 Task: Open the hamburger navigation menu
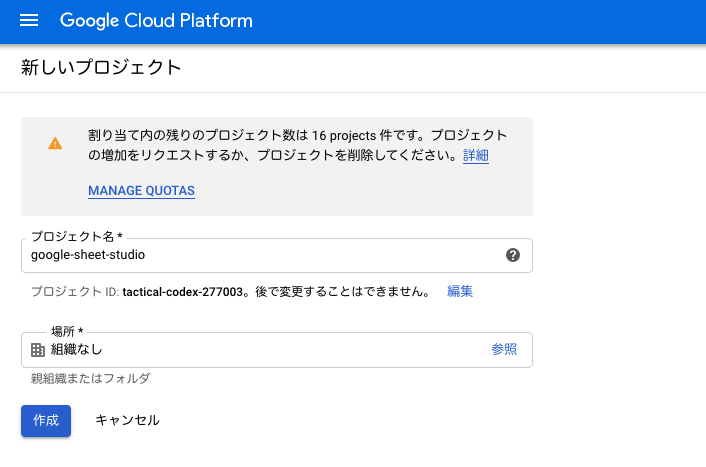(29, 20)
